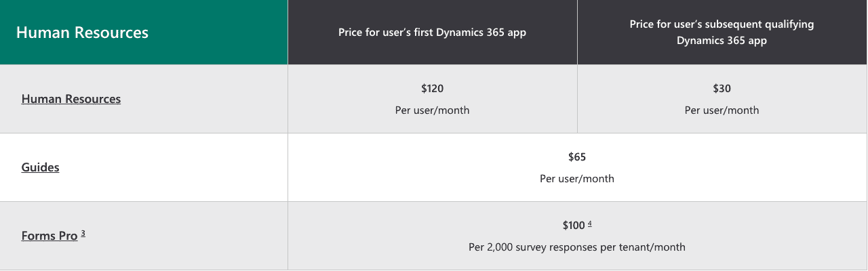This screenshot has width=868, height=271.
Task: Select the Human Resources heading in teal header
Action: pyautogui.click(x=82, y=33)
